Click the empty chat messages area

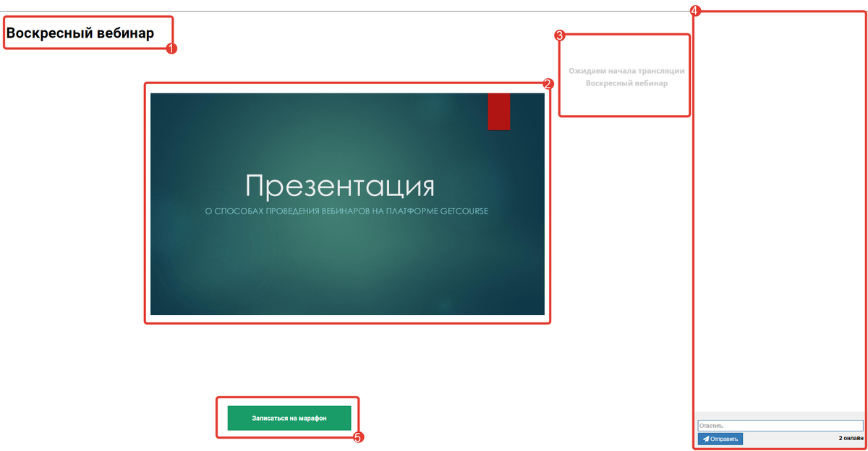click(780, 217)
